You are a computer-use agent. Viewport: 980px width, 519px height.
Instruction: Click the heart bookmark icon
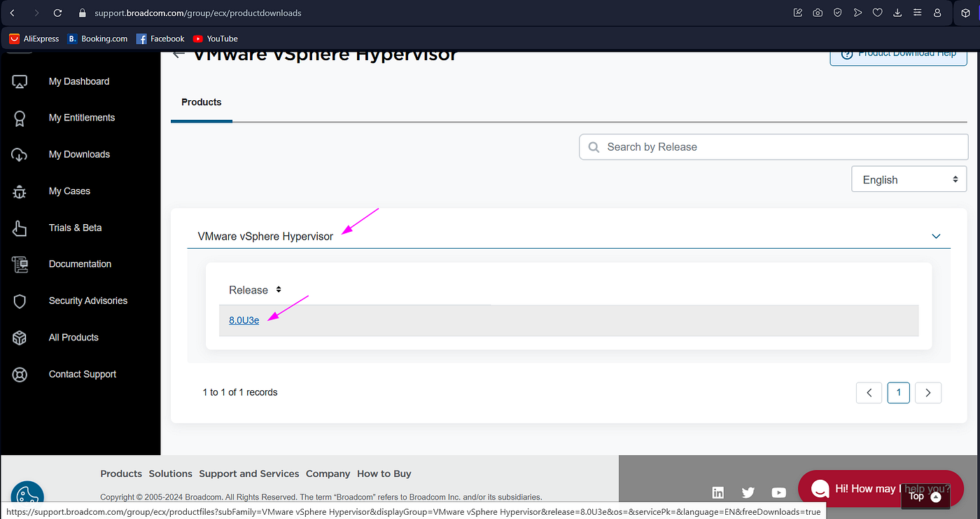pos(878,13)
